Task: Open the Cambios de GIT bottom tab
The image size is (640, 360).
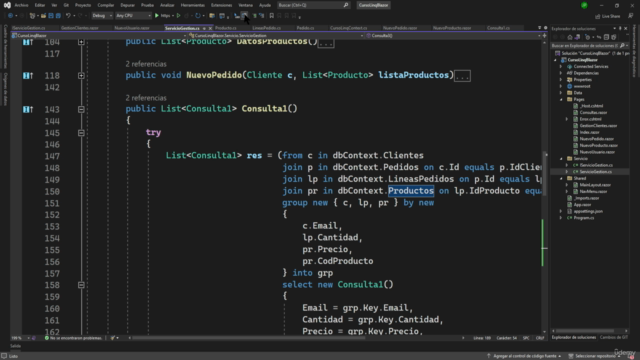Action: click(613, 337)
